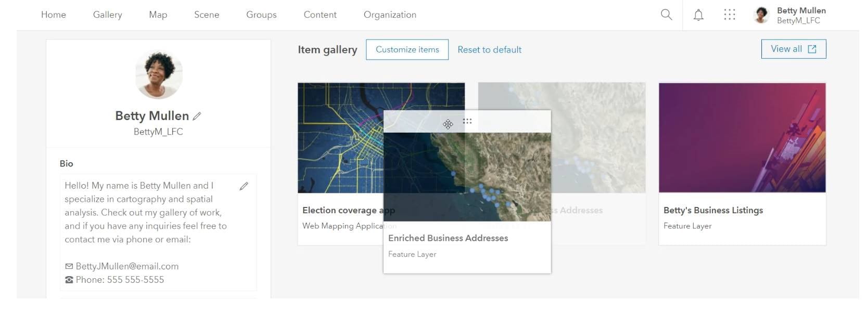Screen dimensions: 868x312
Task: Open the Organization tab
Action: [390, 15]
